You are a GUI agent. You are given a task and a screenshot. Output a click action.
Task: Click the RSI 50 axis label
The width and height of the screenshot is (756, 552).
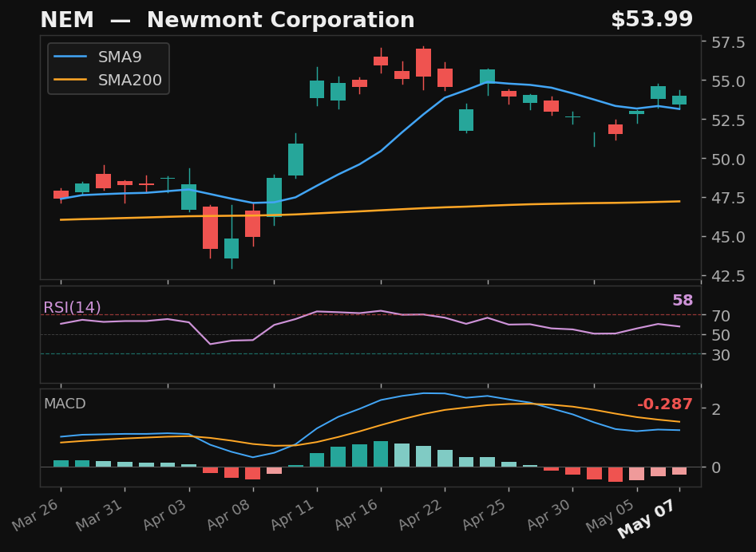click(x=721, y=335)
